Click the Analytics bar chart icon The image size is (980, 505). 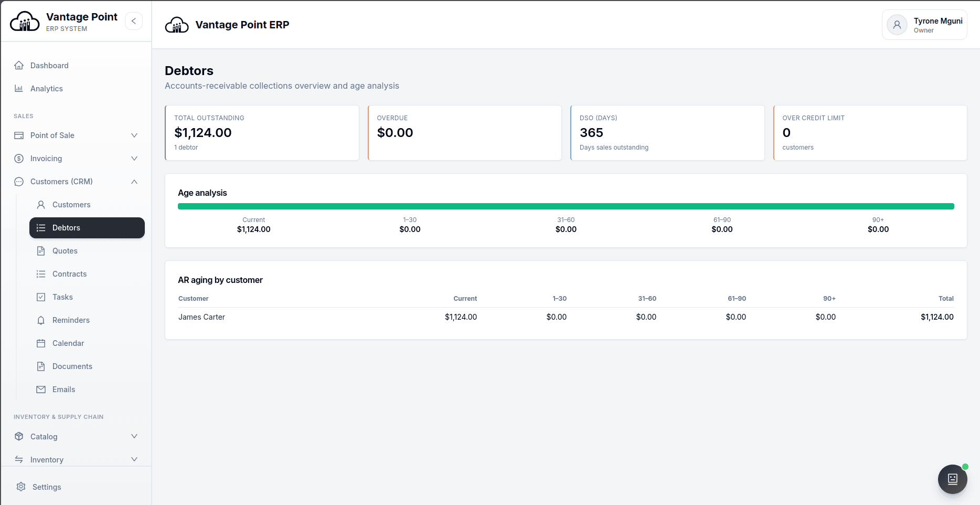click(x=19, y=89)
